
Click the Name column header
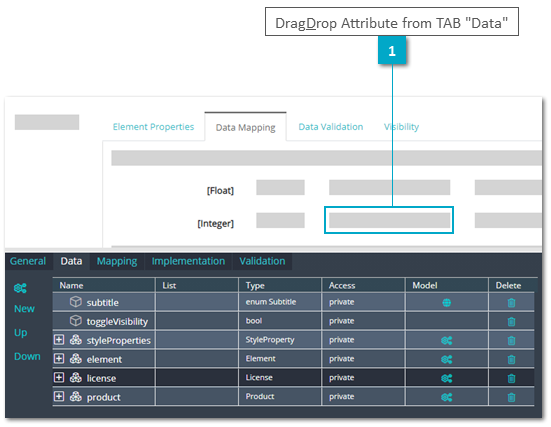click(x=104, y=285)
